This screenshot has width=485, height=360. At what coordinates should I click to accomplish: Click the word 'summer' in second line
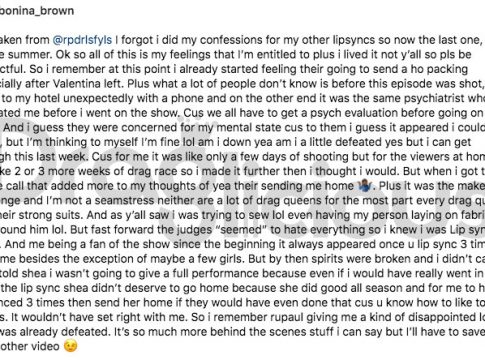pyautogui.click(x=28, y=55)
